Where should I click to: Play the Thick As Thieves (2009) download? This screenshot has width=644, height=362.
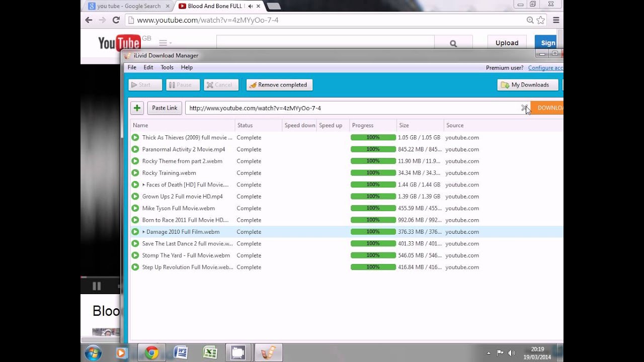point(135,137)
